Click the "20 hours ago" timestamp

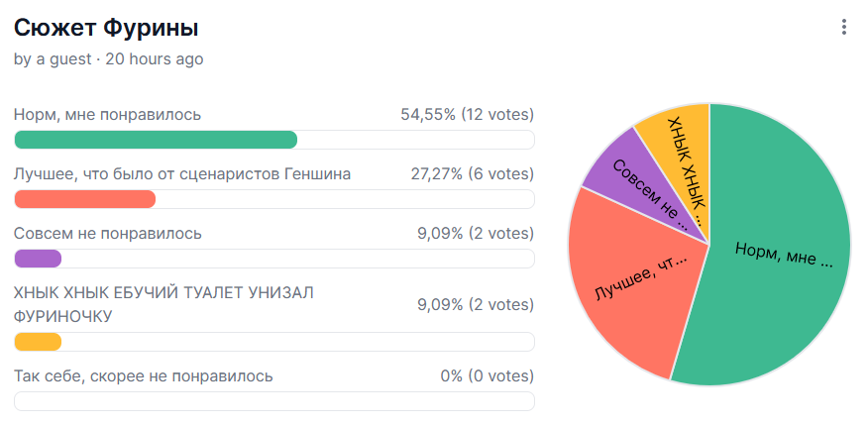(x=155, y=59)
